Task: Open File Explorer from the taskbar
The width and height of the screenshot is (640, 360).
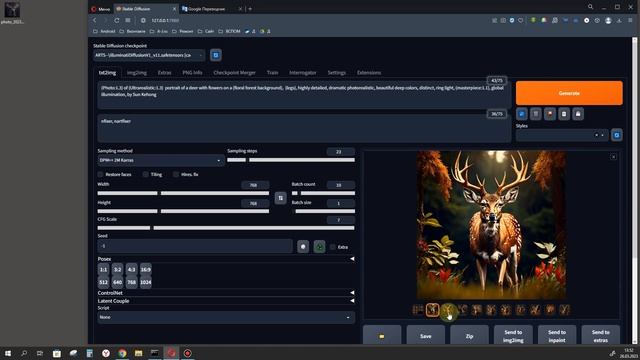Action: [138, 353]
